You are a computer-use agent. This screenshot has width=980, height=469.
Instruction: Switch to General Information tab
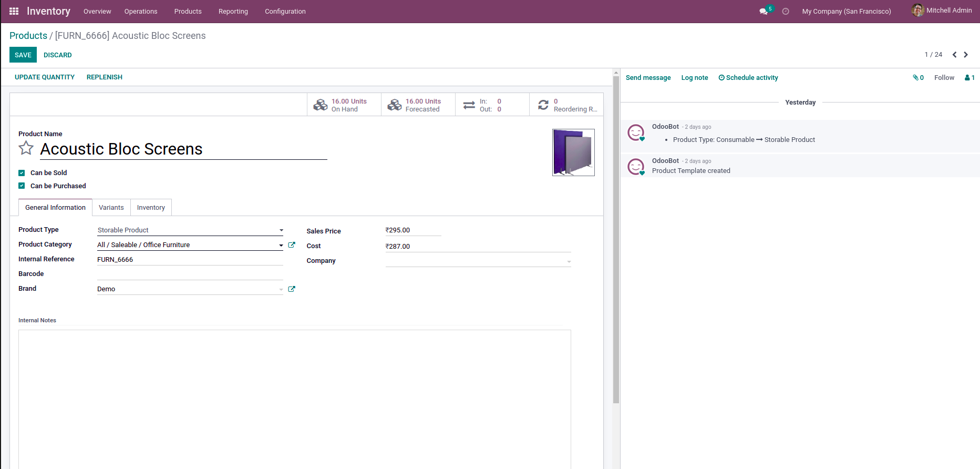pos(55,208)
